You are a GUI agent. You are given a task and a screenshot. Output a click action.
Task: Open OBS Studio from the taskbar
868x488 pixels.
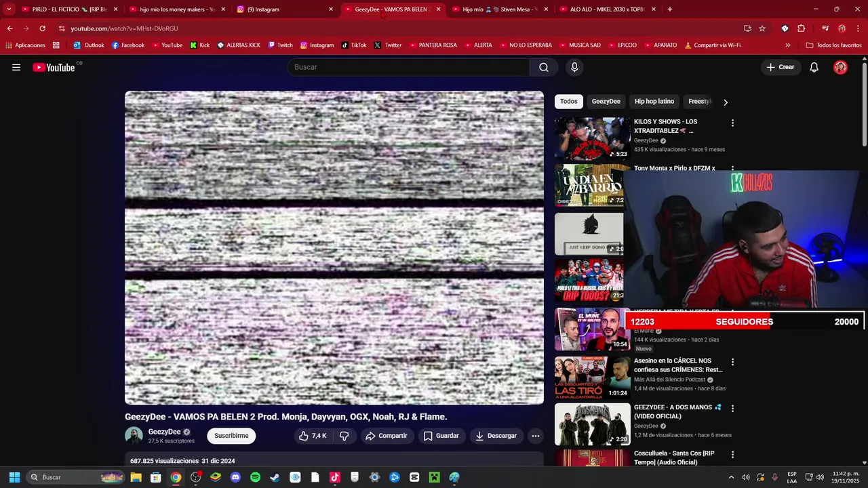[195, 477]
